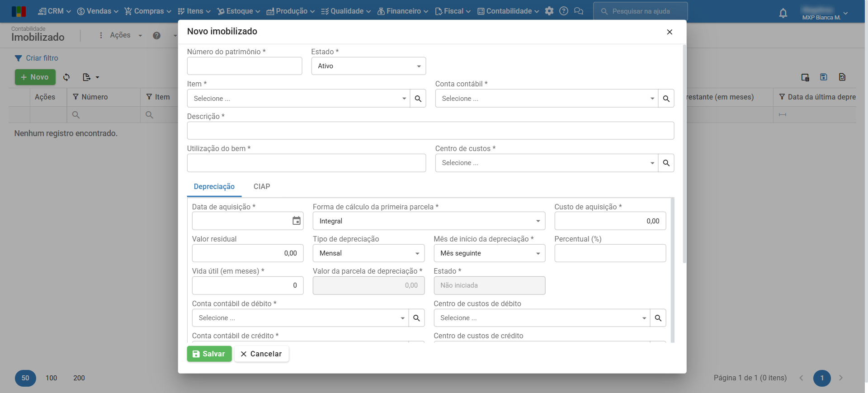Open Mês de início da depreciação dropdown
This screenshot has width=868, height=393.
pyautogui.click(x=489, y=253)
